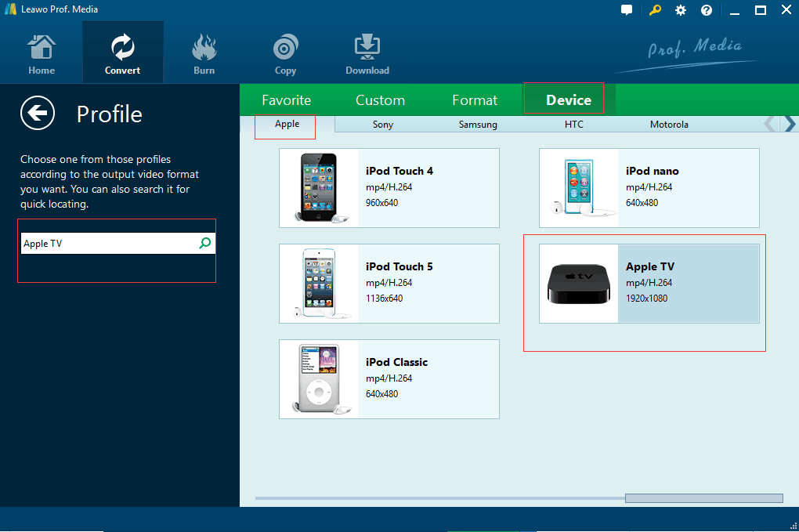Click the profile search text field
This screenshot has width=799, height=532.
pos(108,244)
